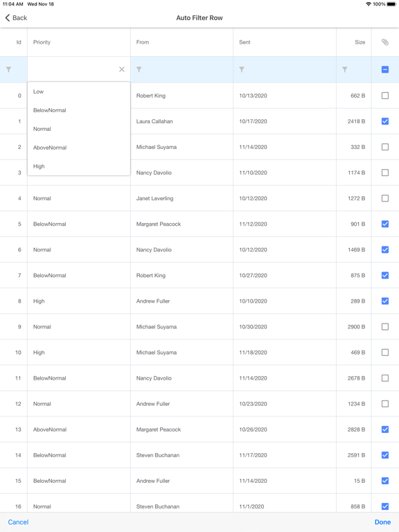Viewport: 399px width, 532px height.
Task: Click the 10/13/2020 sent date cell
Action: (x=285, y=96)
